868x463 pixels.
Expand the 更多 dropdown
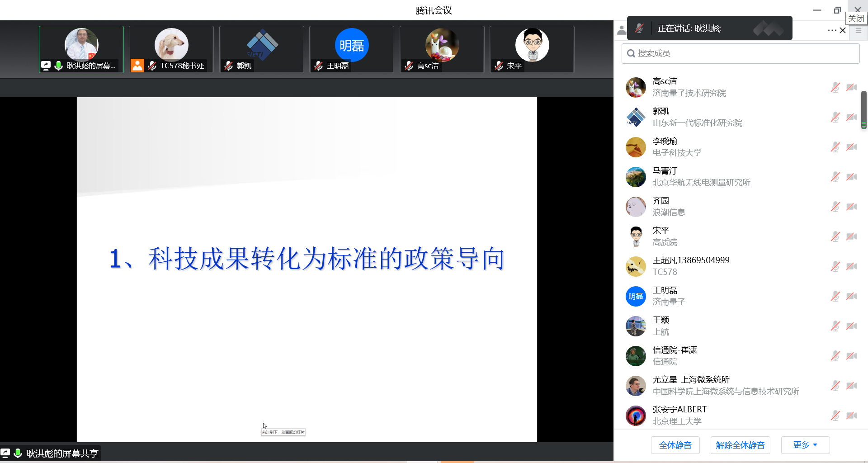click(x=805, y=445)
